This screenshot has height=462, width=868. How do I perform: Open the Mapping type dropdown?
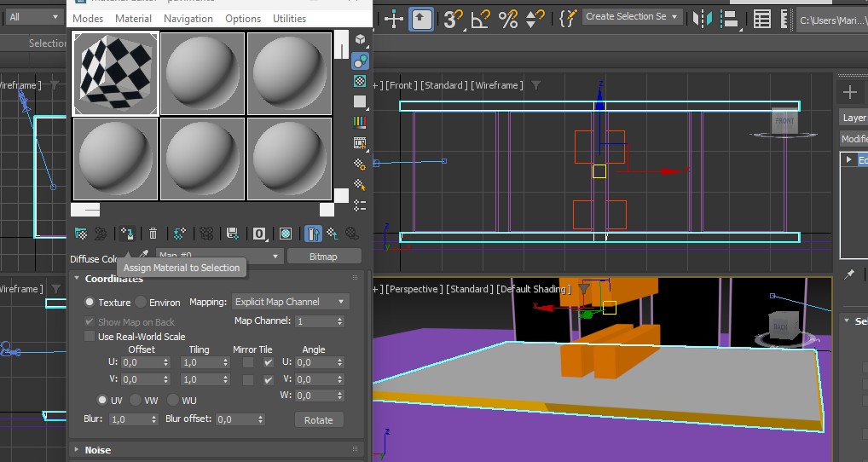[290, 302]
